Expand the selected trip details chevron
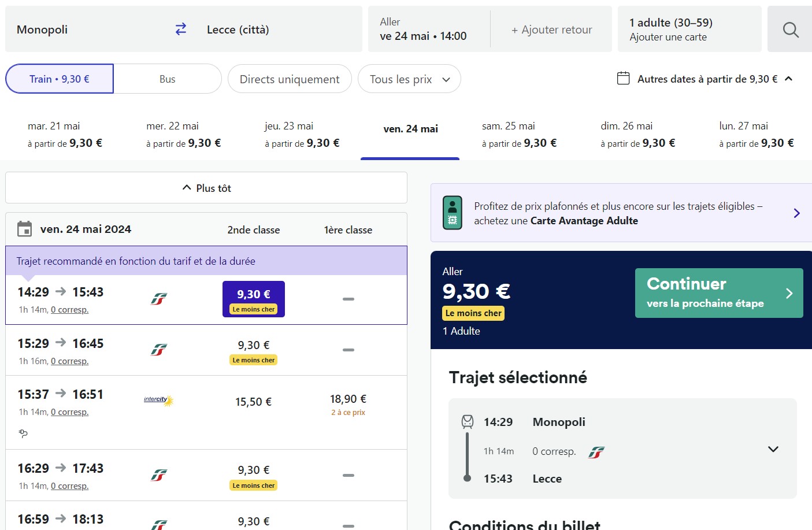The image size is (812, 530). pos(773,449)
